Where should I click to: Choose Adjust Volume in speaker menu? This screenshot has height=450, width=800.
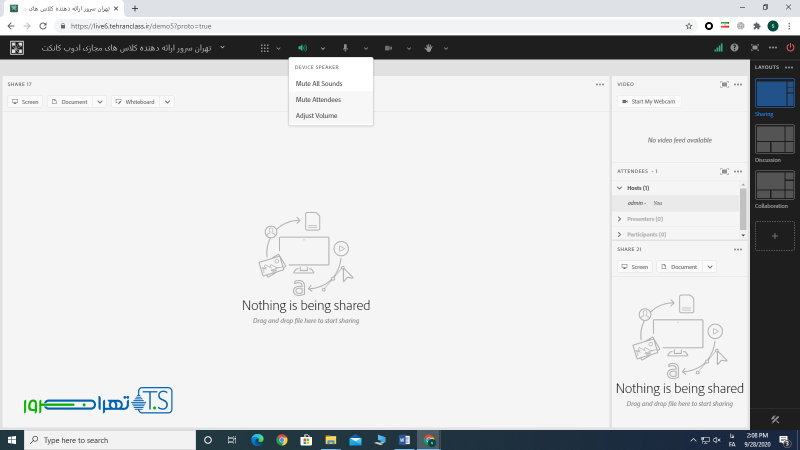[x=316, y=116]
